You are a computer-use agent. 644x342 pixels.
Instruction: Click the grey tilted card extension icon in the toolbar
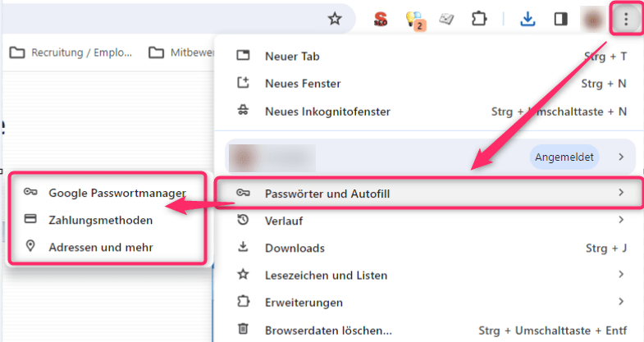pyautogui.click(x=446, y=19)
